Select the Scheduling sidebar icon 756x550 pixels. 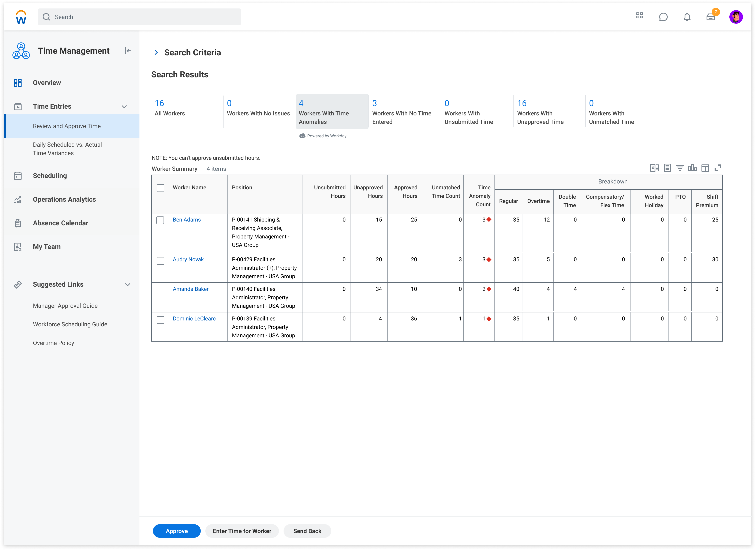18,175
